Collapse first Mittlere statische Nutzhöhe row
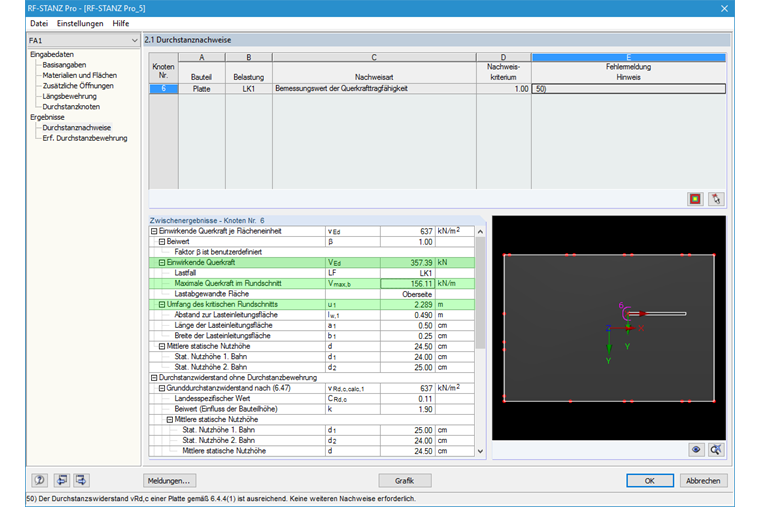 (x=162, y=347)
